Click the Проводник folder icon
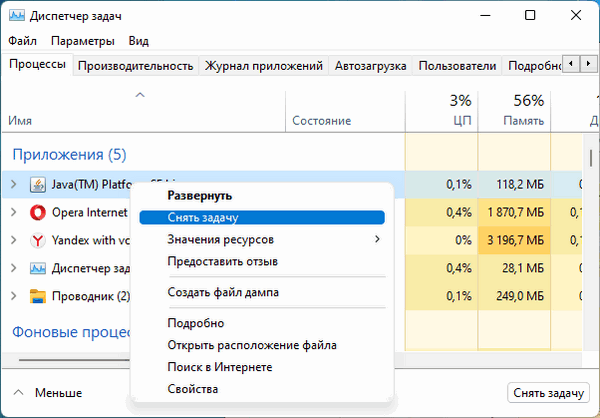 tap(37, 296)
